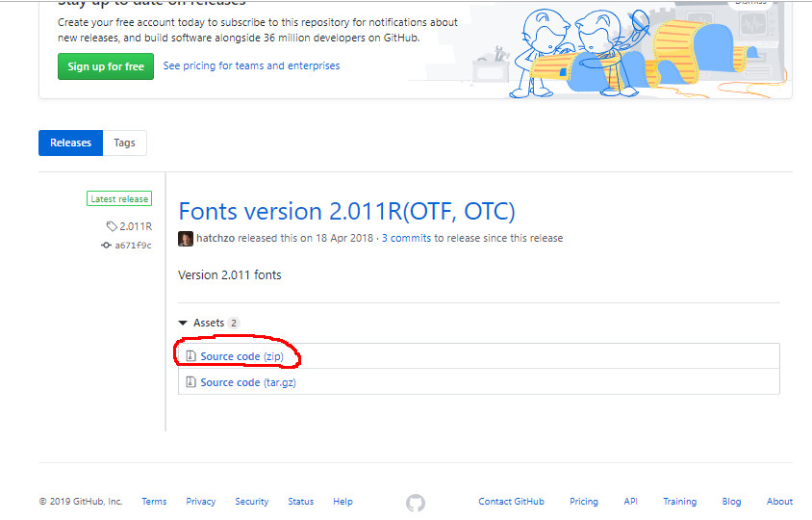
Task: Download Source code (zip)
Action: pos(241,356)
